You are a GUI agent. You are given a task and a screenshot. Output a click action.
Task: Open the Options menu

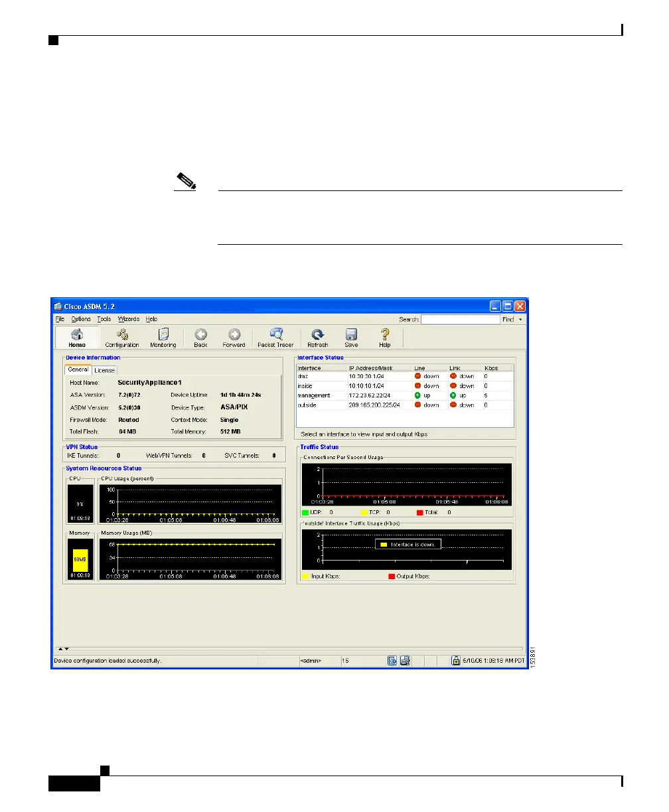pyautogui.click(x=81, y=319)
